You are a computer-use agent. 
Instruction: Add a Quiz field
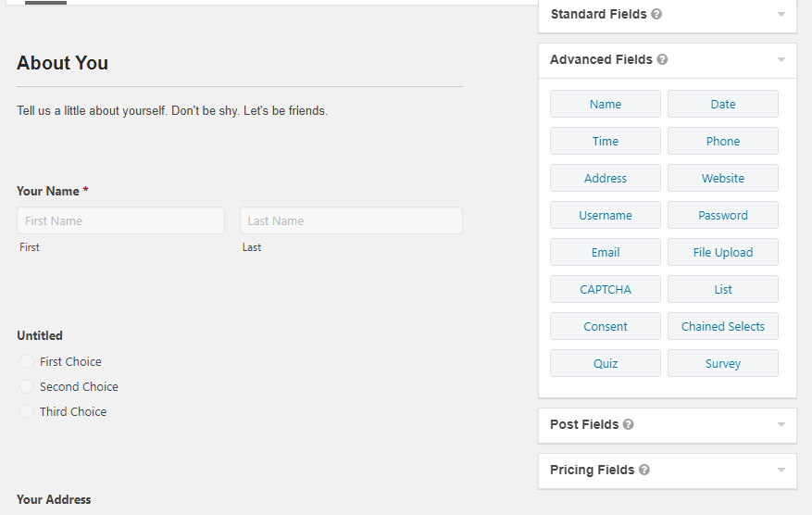coord(606,363)
